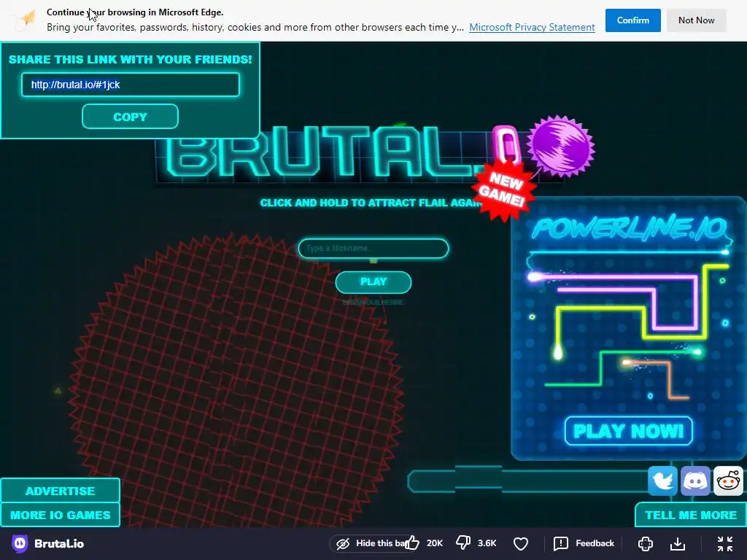This screenshot has height=560, width=747.
Task: Dismiss the banner with Not Now
Action: (x=696, y=20)
